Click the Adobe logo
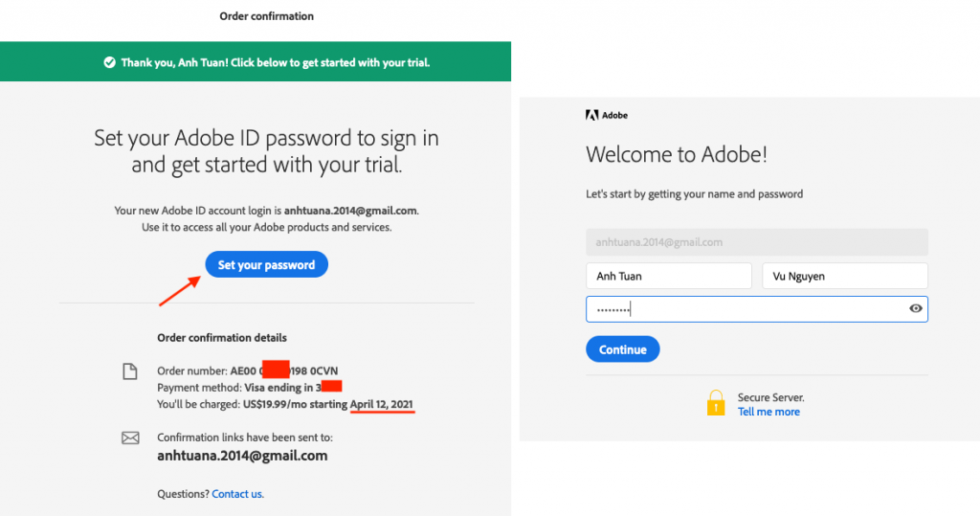980x516 pixels. [x=607, y=116]
